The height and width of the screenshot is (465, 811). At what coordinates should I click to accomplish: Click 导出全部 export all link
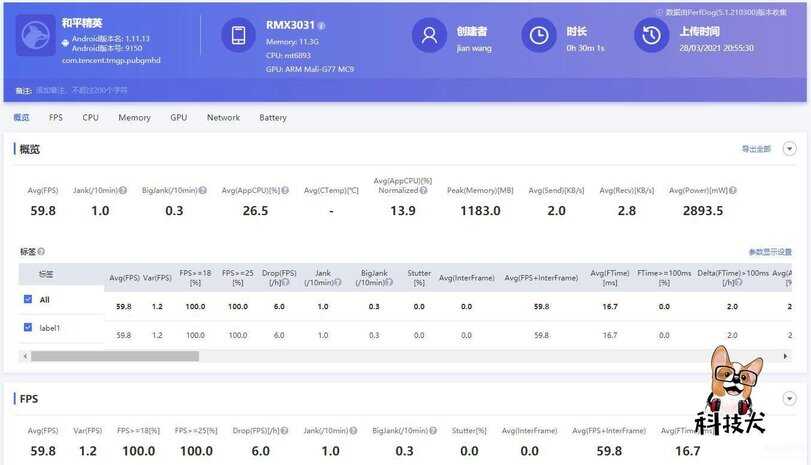pos(756,149)
